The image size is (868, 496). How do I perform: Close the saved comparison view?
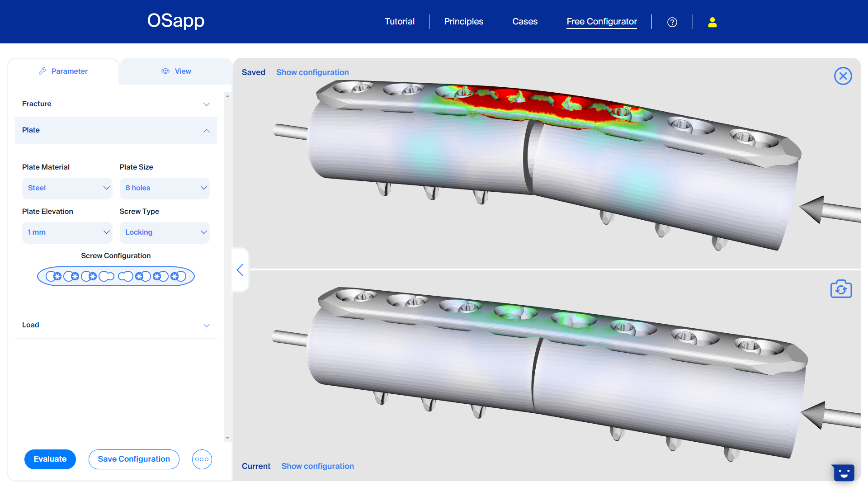[x=843, y=76]
